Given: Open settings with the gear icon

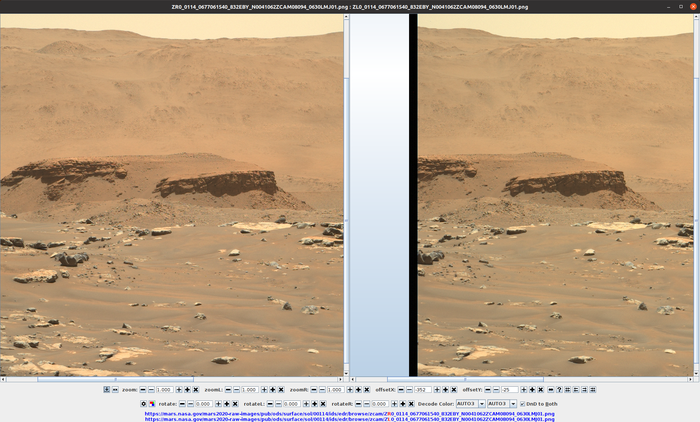Looking at the screenshot, I should click(x=144, y=404).
